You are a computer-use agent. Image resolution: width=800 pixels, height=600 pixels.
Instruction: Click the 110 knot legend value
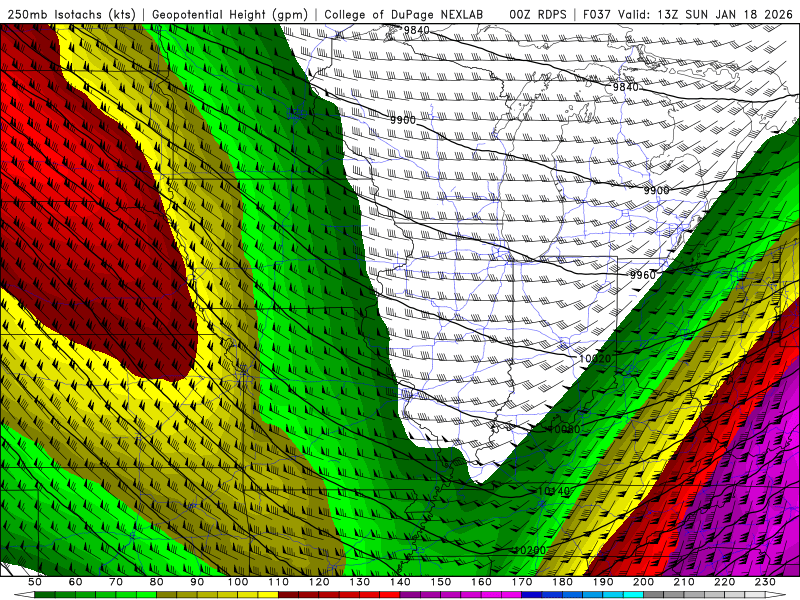point(278,582)
